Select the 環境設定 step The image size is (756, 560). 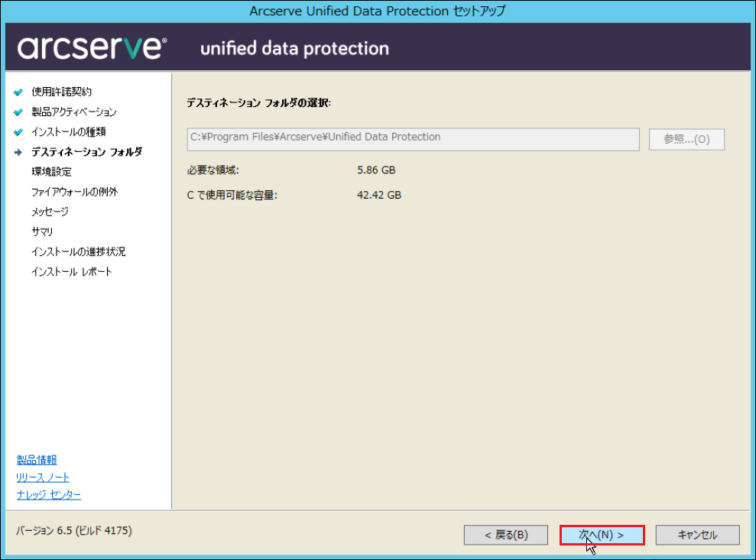pos(51,172)
